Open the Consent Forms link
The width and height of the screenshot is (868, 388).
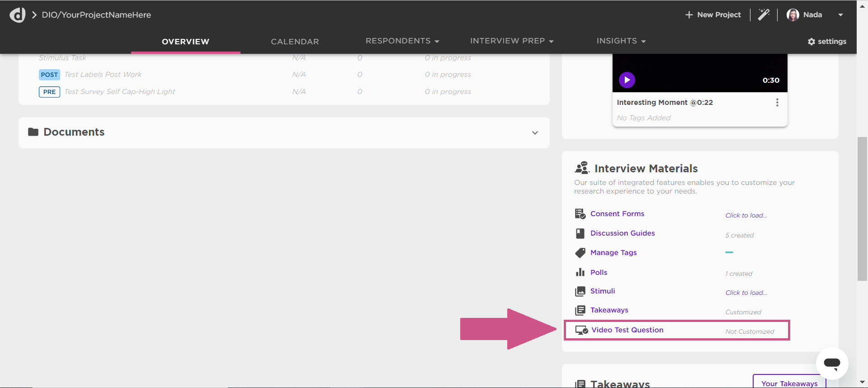tap(617, 214)
